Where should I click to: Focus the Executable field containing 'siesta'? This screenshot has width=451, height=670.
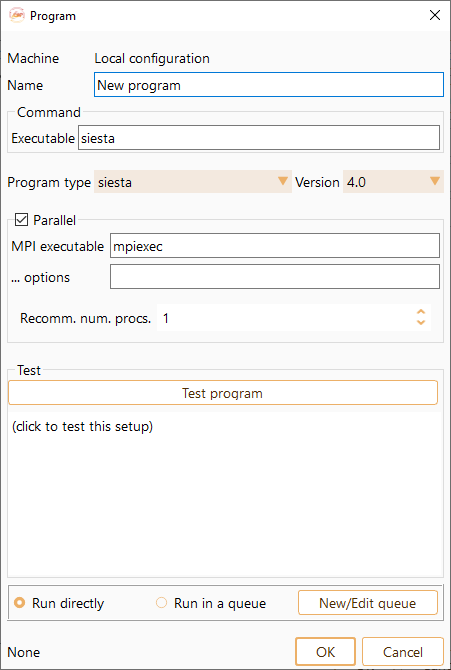[x=259, y=138]
